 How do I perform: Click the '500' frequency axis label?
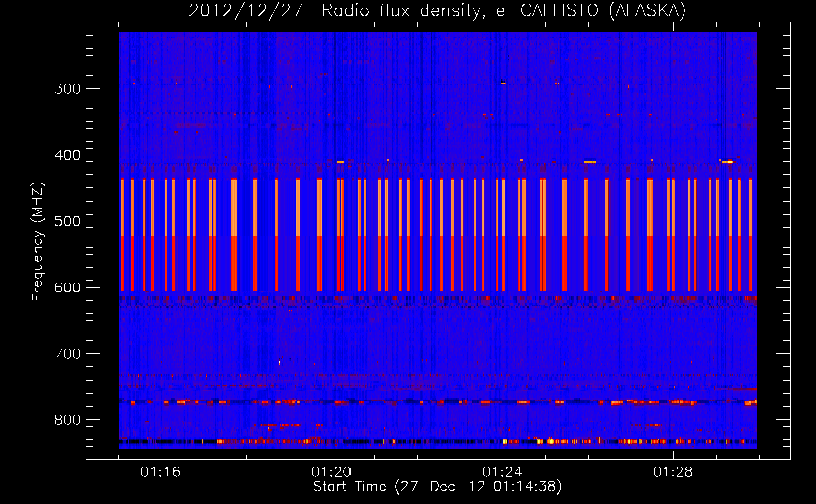(x=68, y=221)
